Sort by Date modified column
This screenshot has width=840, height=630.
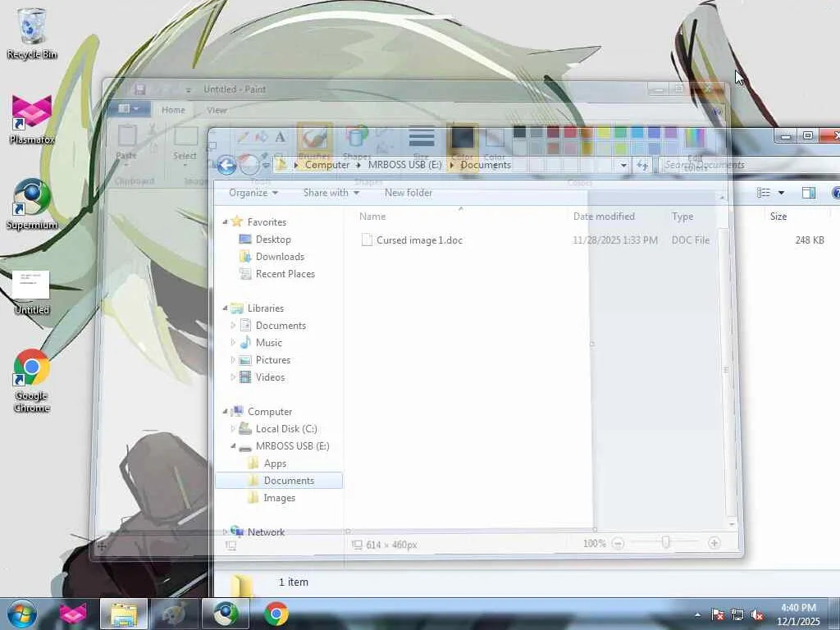(604, 217)
